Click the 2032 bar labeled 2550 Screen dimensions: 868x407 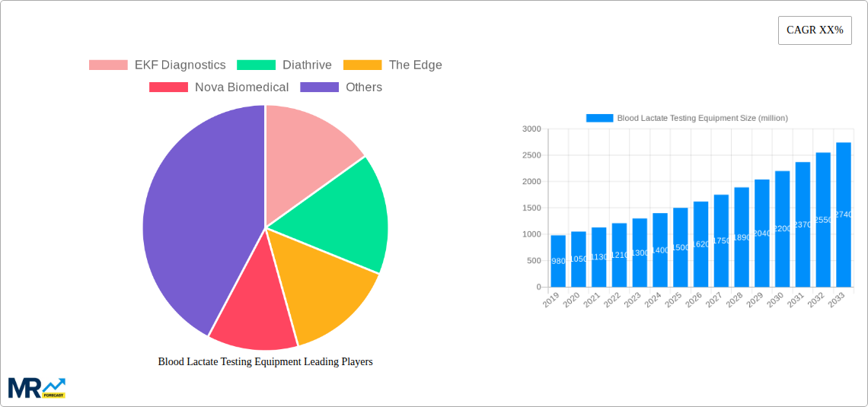coord(823,220)
